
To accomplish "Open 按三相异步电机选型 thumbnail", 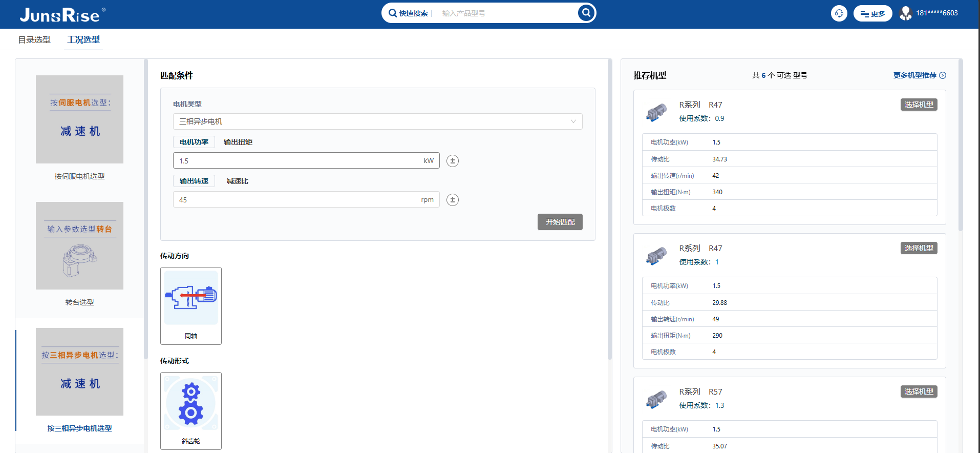I will [79, 372].
